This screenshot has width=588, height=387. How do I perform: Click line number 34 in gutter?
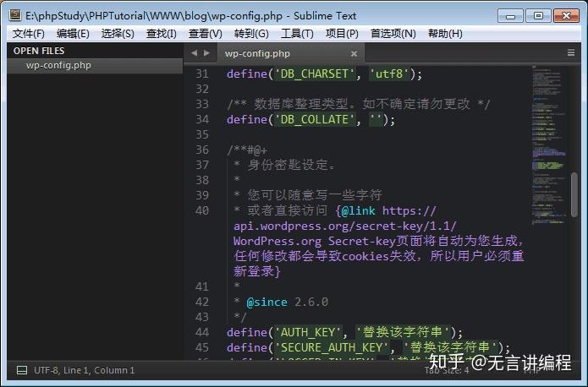(202, 119)
